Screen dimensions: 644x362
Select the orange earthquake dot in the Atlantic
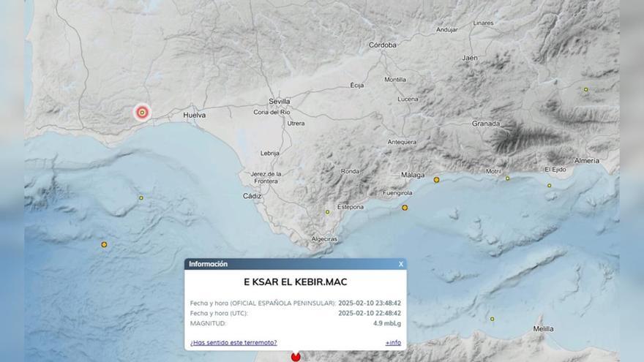105,244
